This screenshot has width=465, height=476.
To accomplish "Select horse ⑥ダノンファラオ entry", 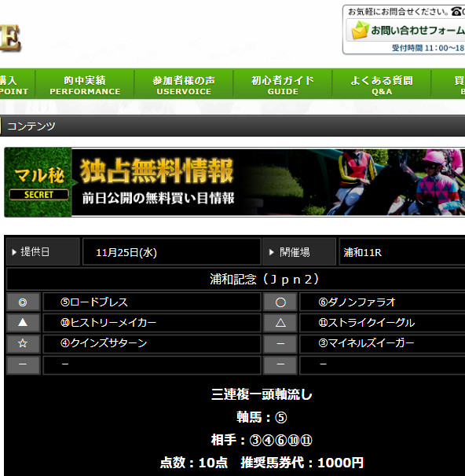I will [383, 302].
